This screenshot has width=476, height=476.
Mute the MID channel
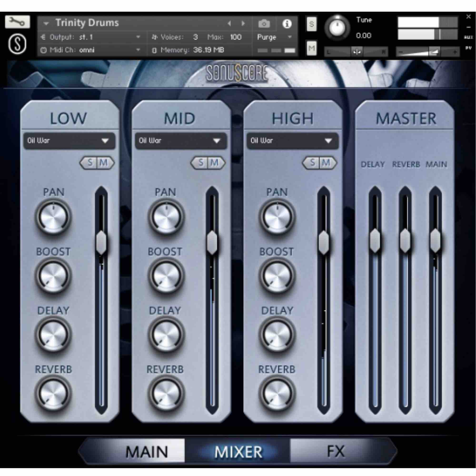216,163
